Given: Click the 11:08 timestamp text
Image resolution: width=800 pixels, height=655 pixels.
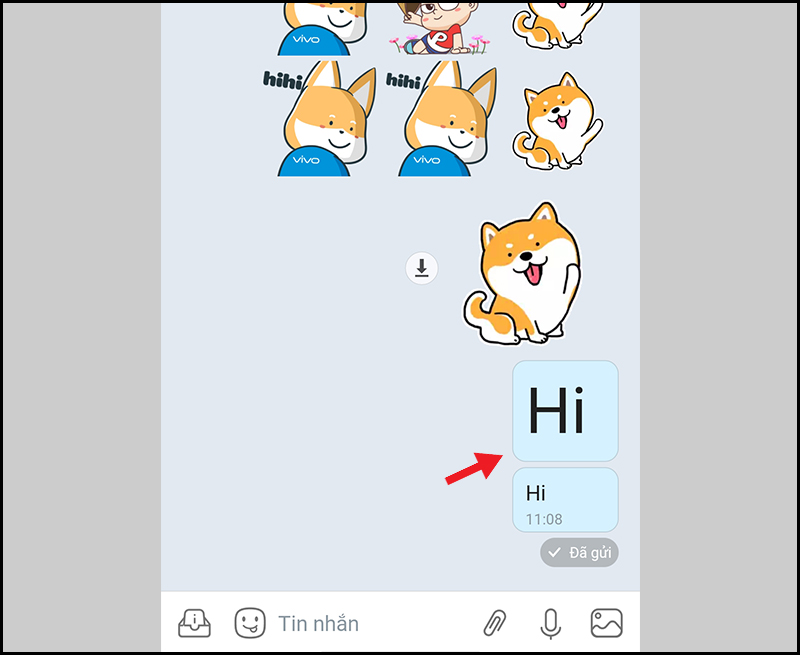Looking at the screenshot, I should (544, 519).
